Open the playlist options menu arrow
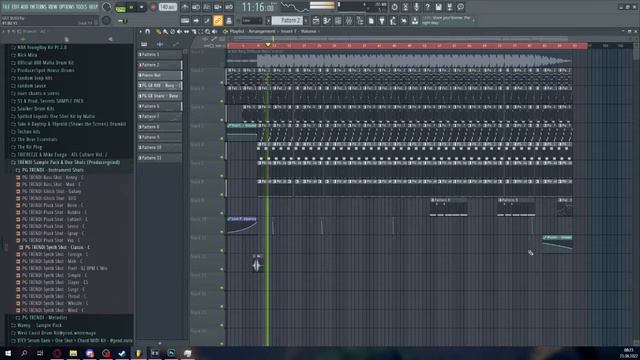The image size is (640, 360). coord(140,31)
